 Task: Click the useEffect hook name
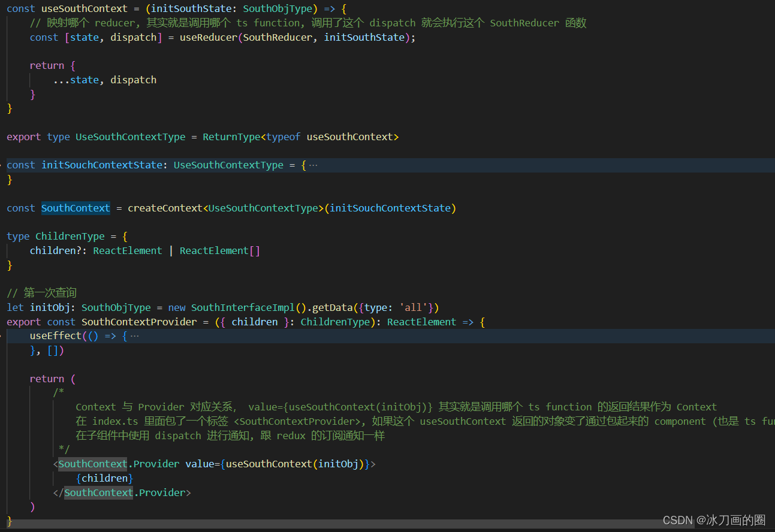(x=56, y=336)
